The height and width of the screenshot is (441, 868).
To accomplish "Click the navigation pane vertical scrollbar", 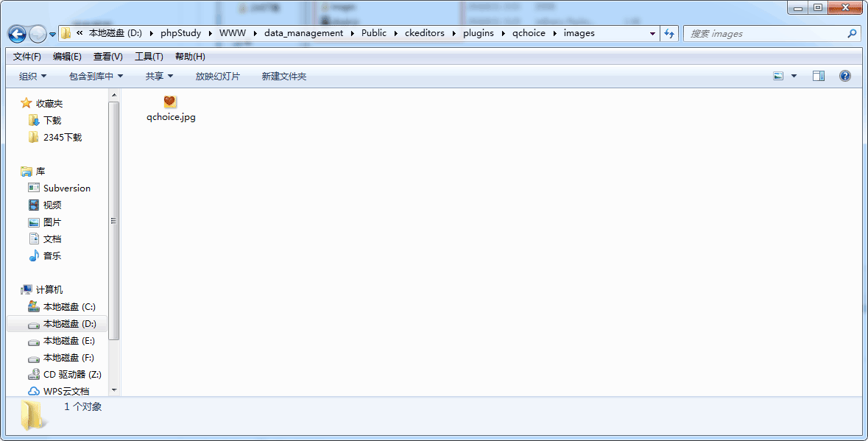I will [x=114, y=221].
